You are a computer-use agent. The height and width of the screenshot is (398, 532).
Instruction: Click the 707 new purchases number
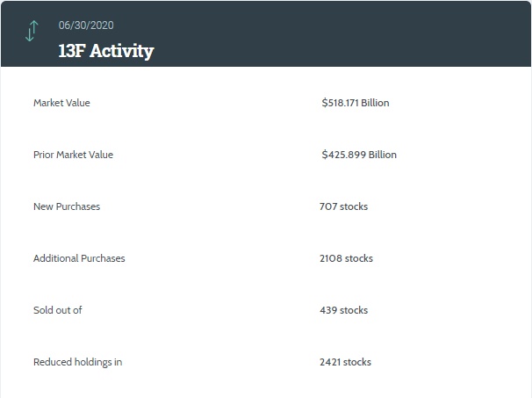[328, 206]
